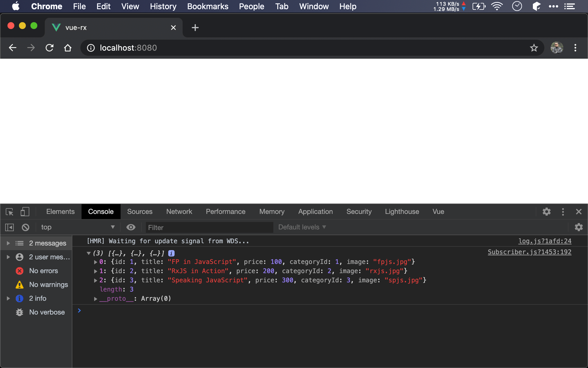Open the Network panel
This screenshot has height=368, width=588.
coord(179,211)
